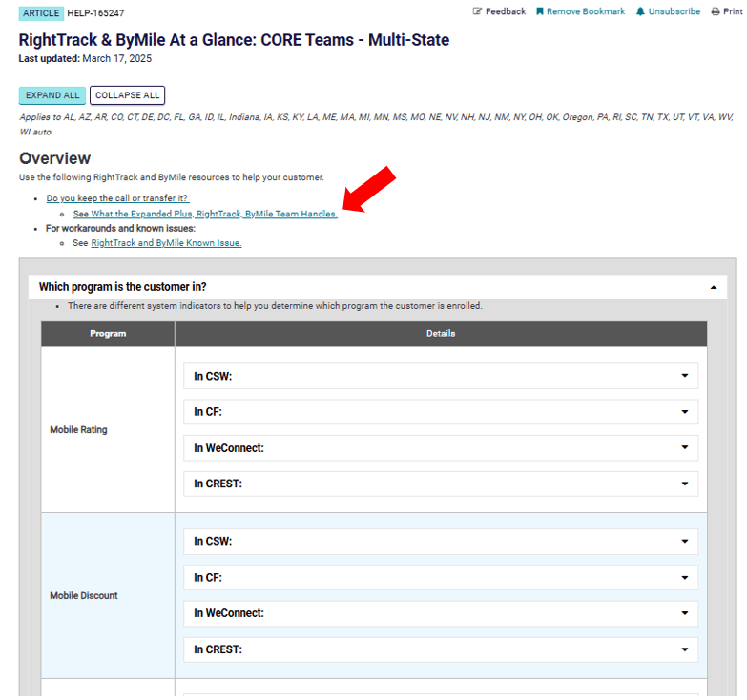Click the 'Applies to AL, AZ, AR...' states text
This screenshot has width=747, height=700.
(376, 124)
